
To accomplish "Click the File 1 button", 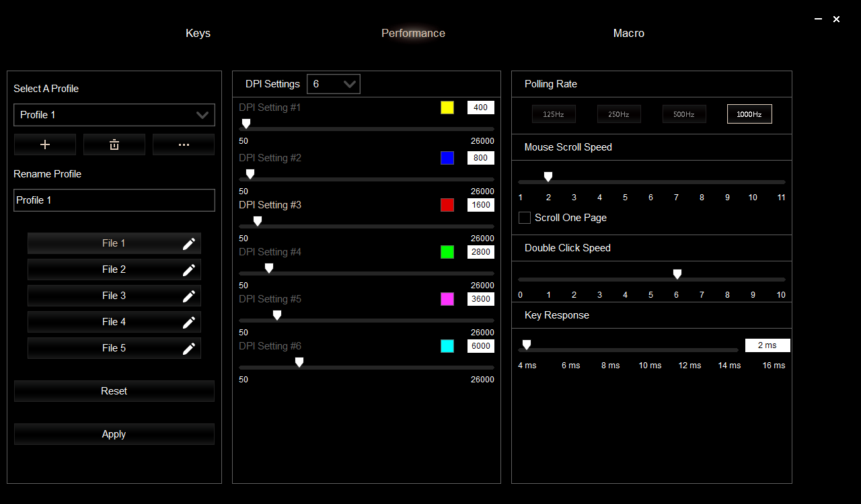I will (114, 243).
